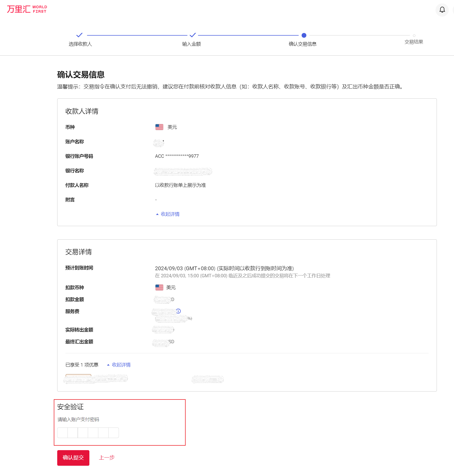Click the 美元 text next to 扣款币种
Image resolution: width=454 pixels, height=476 pixels.
tap(171, 287)
